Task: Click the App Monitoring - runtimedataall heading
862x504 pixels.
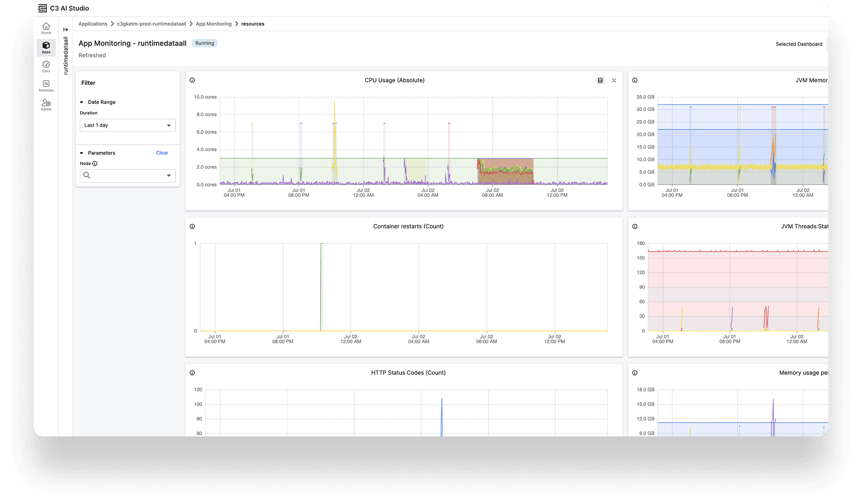Action: click(132, 43)
